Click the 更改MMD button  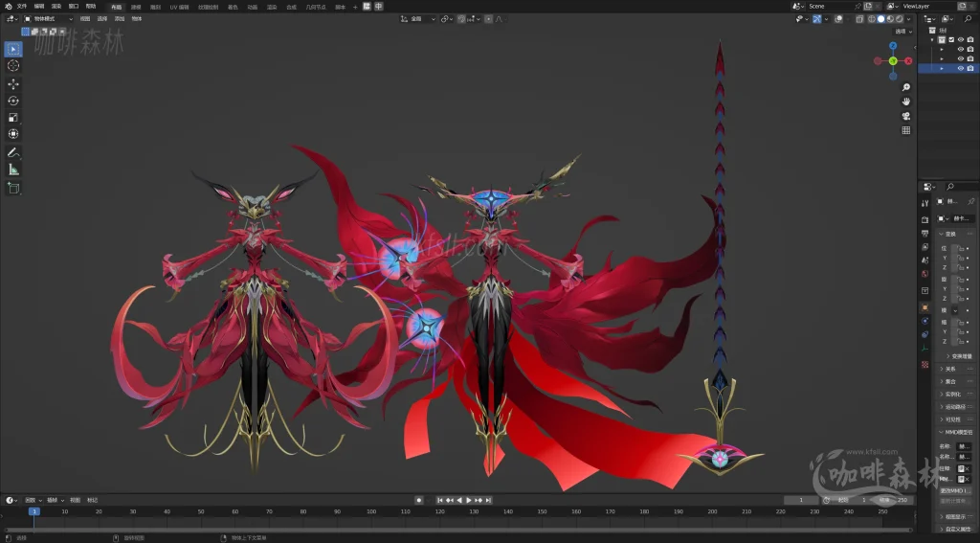coord(955,490)
